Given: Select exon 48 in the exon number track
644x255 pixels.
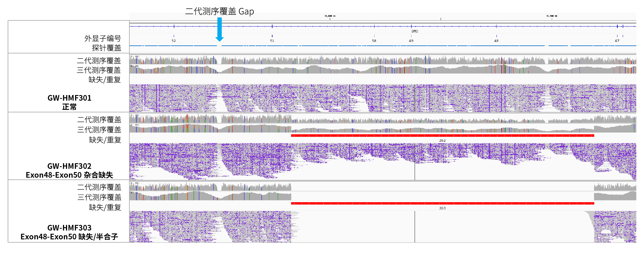Looking at the screenshot, I should point(496,41).
